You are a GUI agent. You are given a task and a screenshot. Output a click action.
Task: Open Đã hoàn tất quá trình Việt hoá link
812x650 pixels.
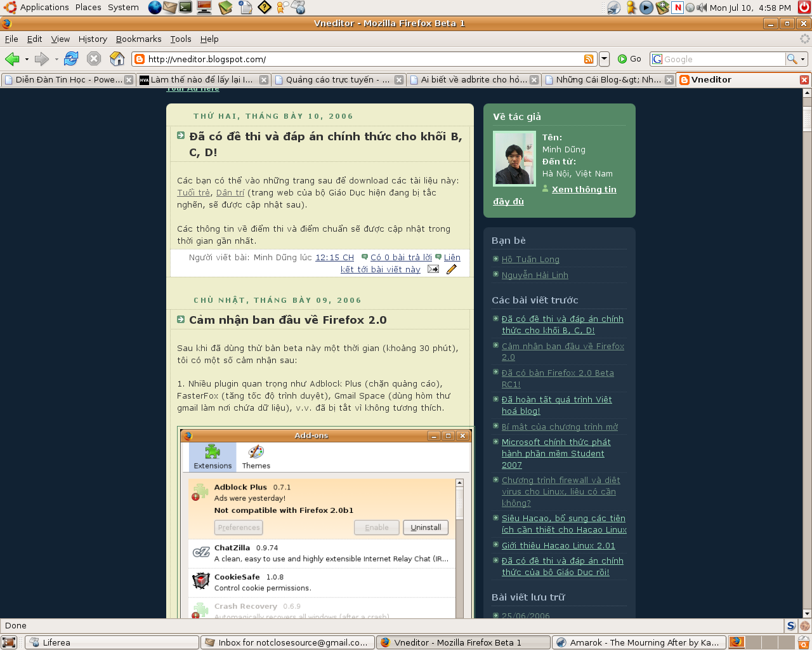tap(557, 406)
